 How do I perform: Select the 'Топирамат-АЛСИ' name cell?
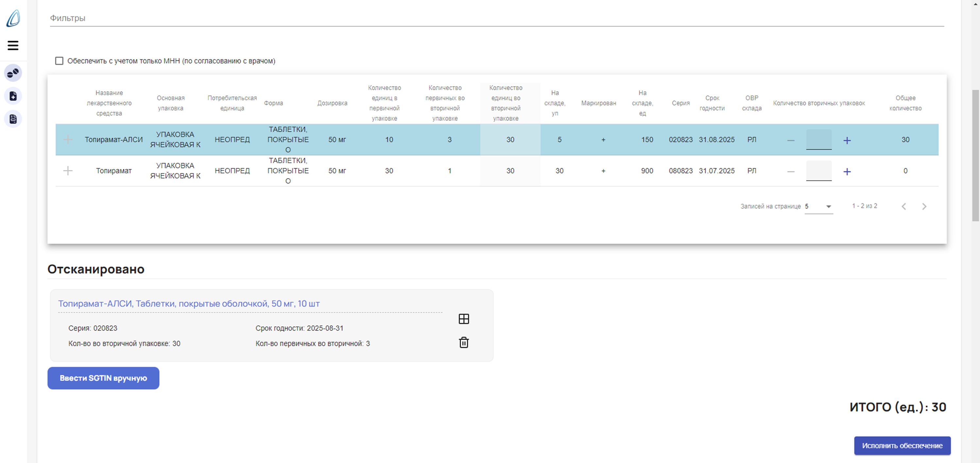(114, 140)
